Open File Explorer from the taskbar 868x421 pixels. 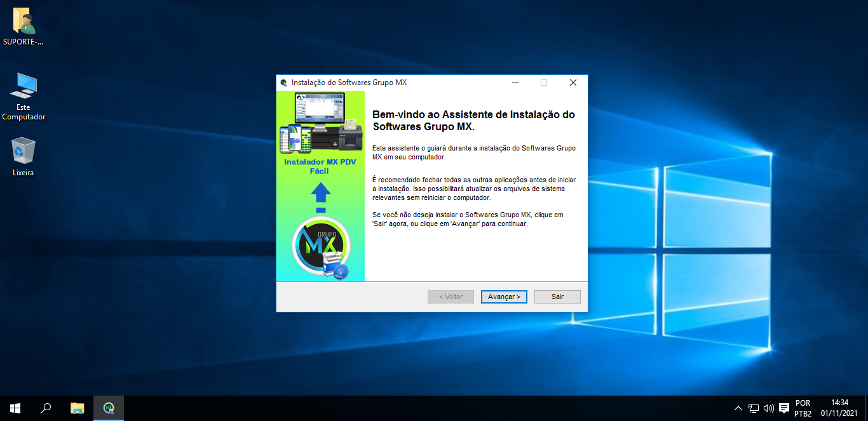coord(77,408)
